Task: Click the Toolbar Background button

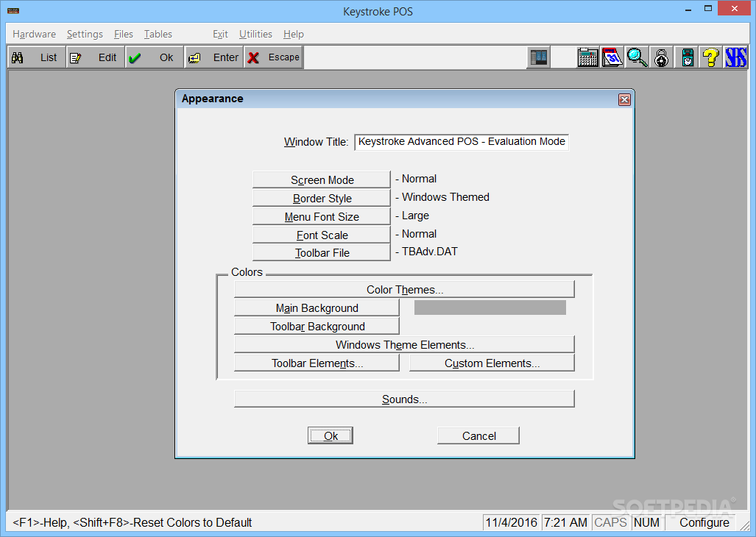Action: point(317,326)
